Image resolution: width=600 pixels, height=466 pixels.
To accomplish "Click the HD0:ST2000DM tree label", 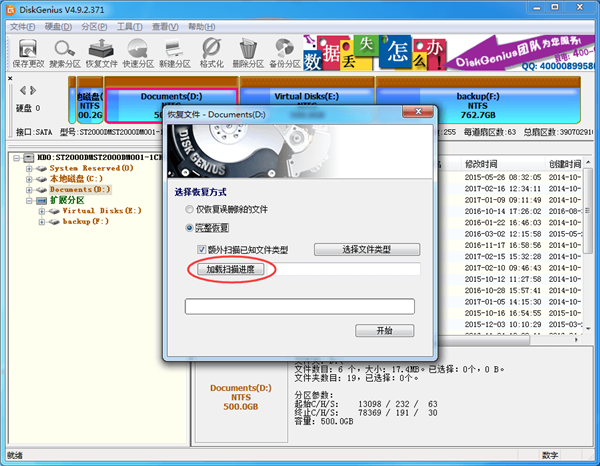I will click(99, 158).
